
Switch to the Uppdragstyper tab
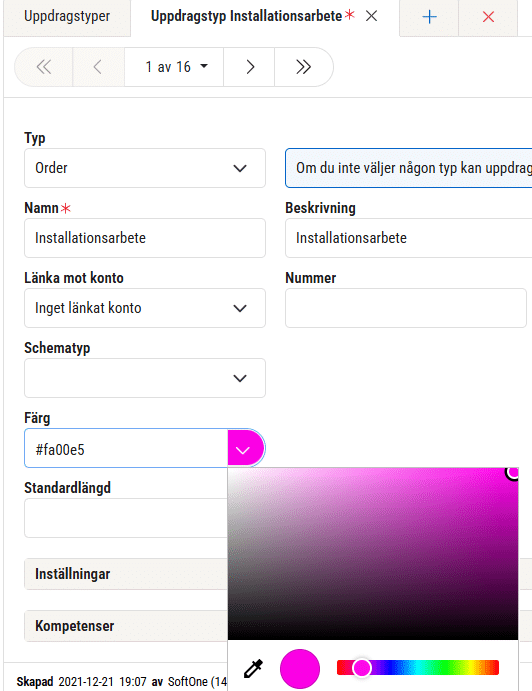[67, 16]
